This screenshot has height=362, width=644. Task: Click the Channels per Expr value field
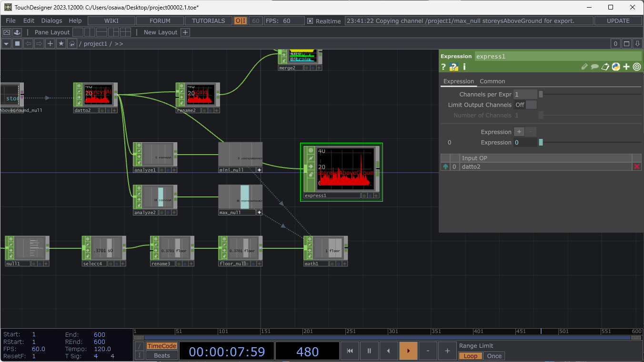(x=525, y=94)
